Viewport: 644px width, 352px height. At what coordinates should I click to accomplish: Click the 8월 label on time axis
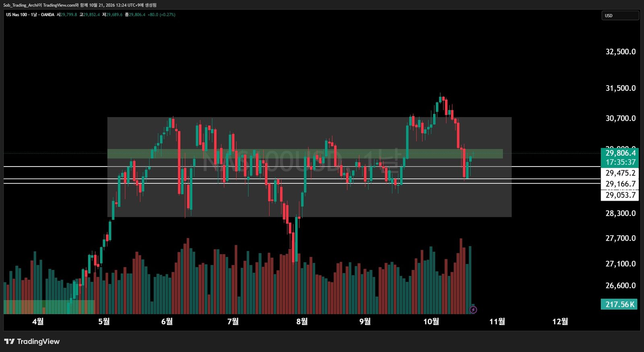[x=302, y=321]
